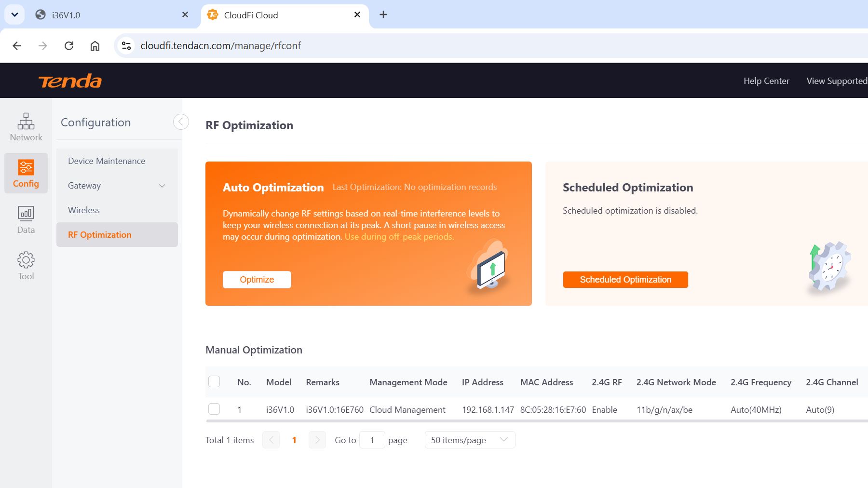
Task: Open the 50 items/page dropdown
Action: click(470, 440)
